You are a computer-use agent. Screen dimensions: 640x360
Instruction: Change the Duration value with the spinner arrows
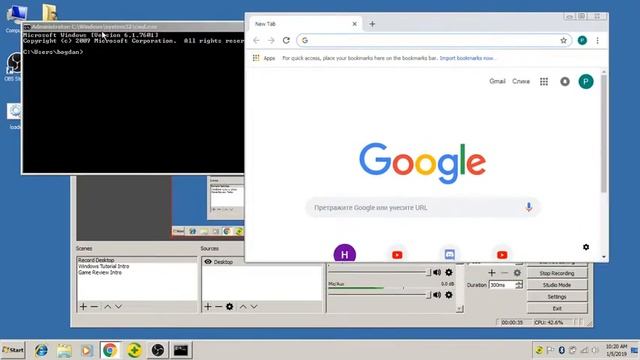click(519, 285)
